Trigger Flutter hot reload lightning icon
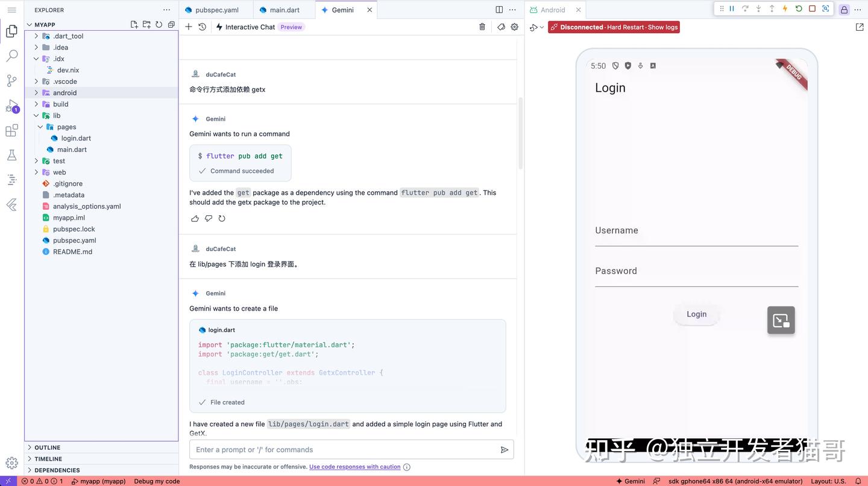This screenshot has height=486, width=868. (785, 9)
